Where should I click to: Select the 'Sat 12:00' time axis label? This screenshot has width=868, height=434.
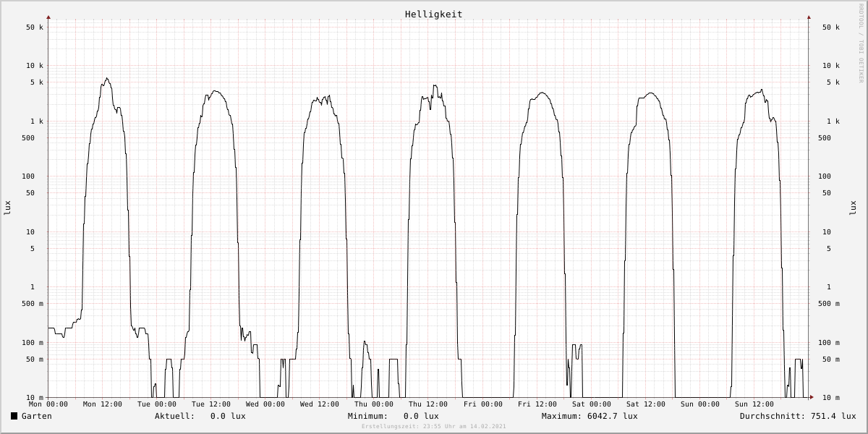646,404
